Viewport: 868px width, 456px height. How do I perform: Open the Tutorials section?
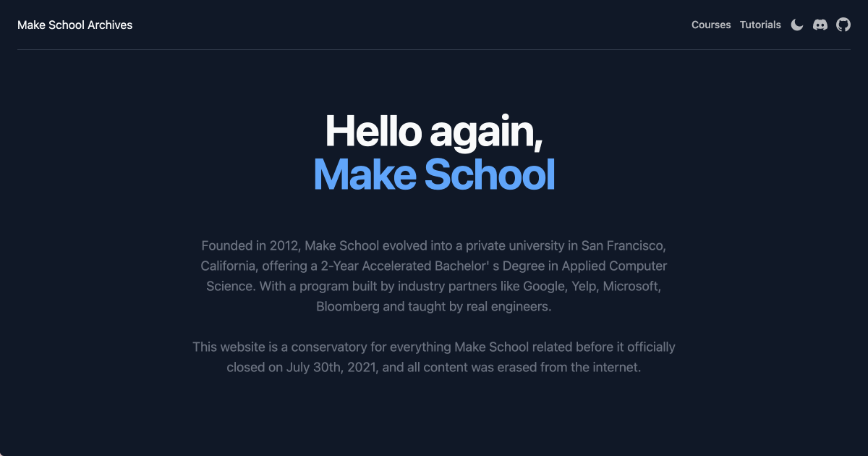760,25
